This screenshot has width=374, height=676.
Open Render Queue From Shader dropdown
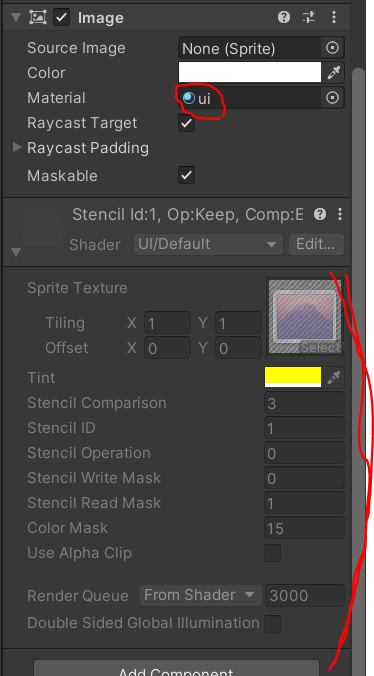click(200, 595)
